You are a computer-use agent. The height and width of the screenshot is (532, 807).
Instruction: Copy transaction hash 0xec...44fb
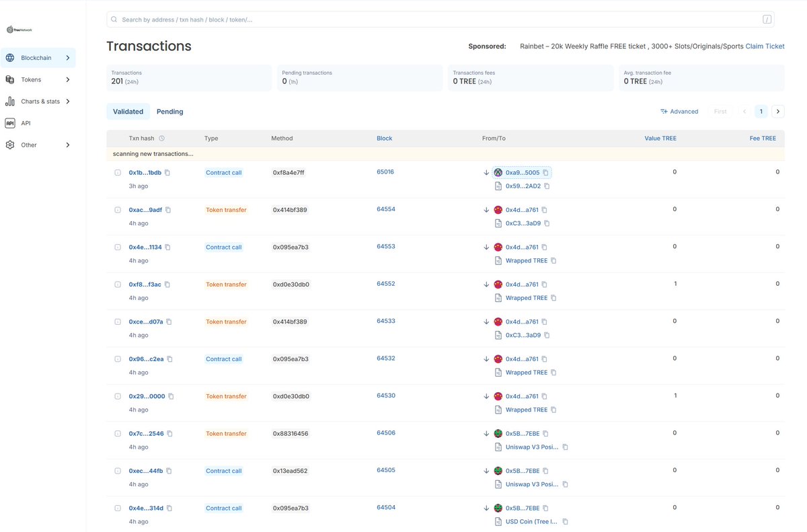point(169,471)
